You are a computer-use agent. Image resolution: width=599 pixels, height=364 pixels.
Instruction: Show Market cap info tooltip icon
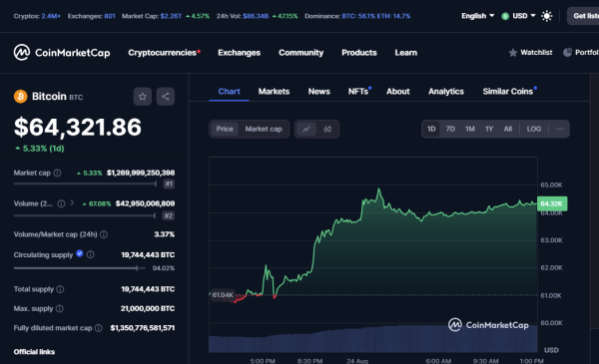[x=57, y=173]
